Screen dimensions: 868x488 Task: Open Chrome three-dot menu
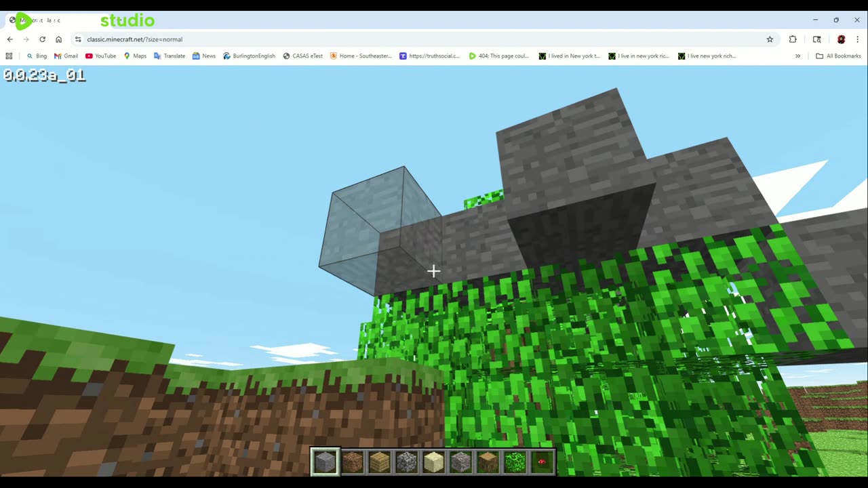(858, 39)
